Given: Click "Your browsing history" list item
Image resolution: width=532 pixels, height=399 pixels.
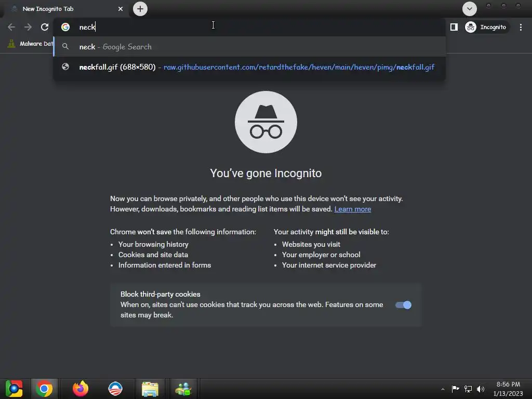Looking at the screenshot, I should (x=153, y=244).
